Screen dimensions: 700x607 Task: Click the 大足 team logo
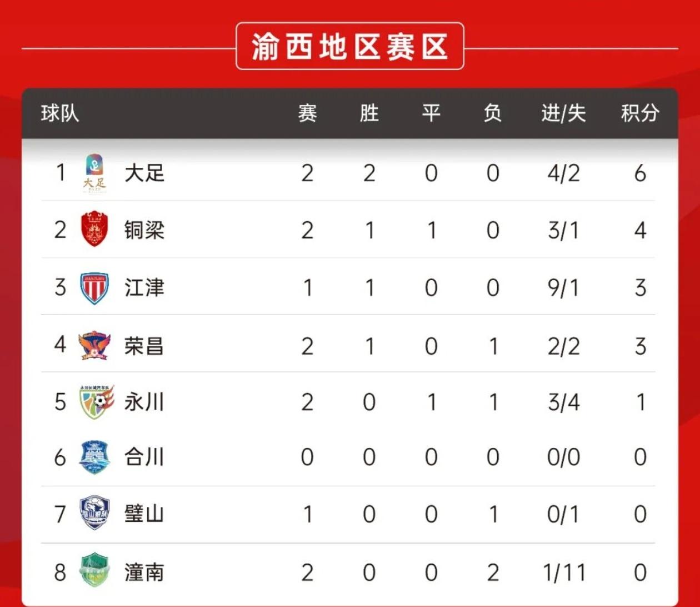pos(94,174)
